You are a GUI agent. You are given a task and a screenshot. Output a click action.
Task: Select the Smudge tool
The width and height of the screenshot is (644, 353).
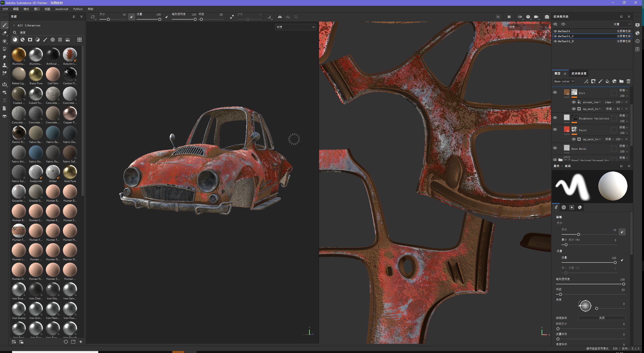[x=4, y=57]
